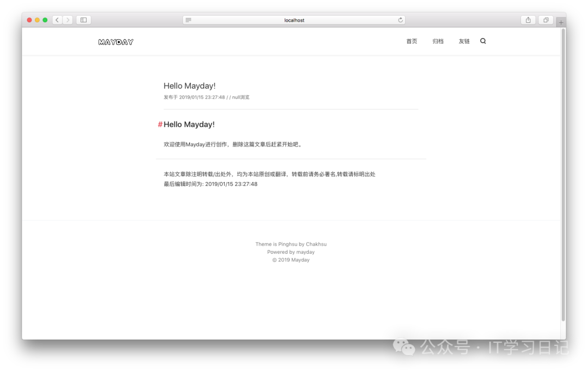Image resolution: width=588 pixels, height=371 pixels.
Task: Open the Hello Mayday! post title
Action: 189,86
